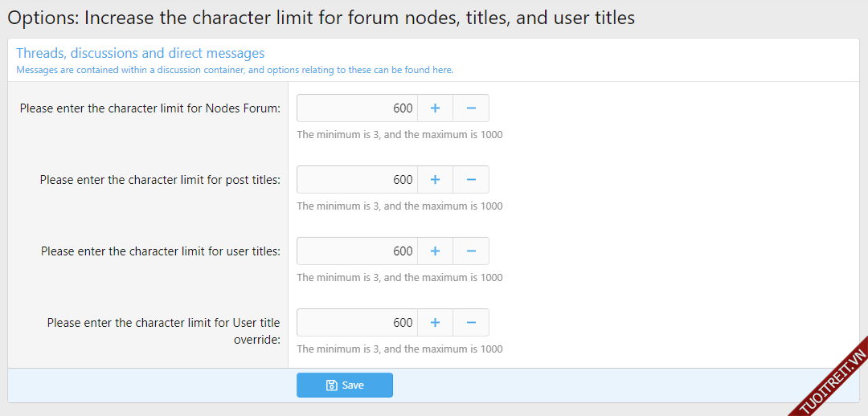This screenshot has width=868, height=416.
Task: Lower the User title override limit
Action: click(x=471, y=323)
